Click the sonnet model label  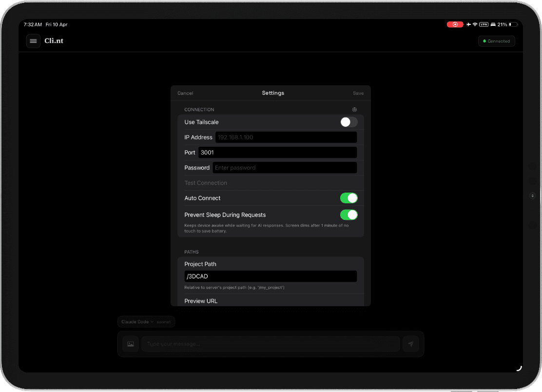163,322
